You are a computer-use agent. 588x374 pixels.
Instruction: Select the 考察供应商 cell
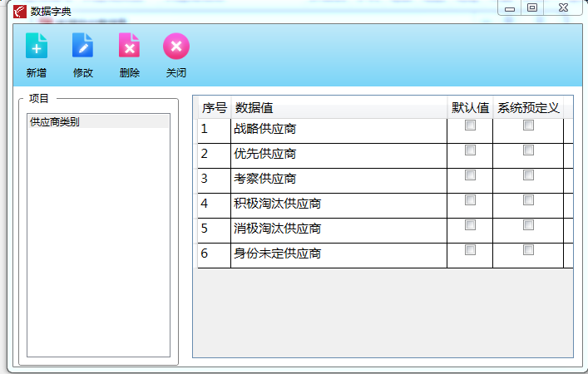[339, 180]
